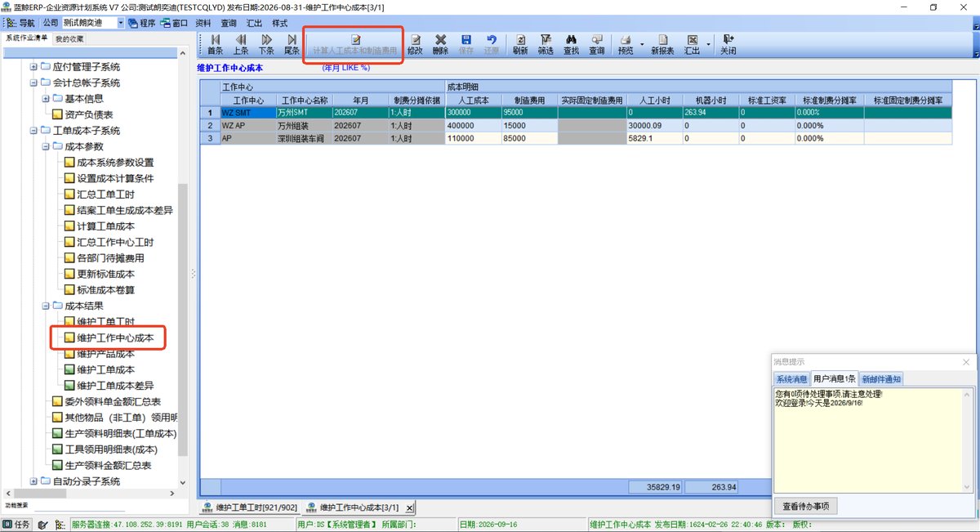This screenshot has height=532, width=980.
Task: Create a new report with 新报表
Action: click(662, 44)
